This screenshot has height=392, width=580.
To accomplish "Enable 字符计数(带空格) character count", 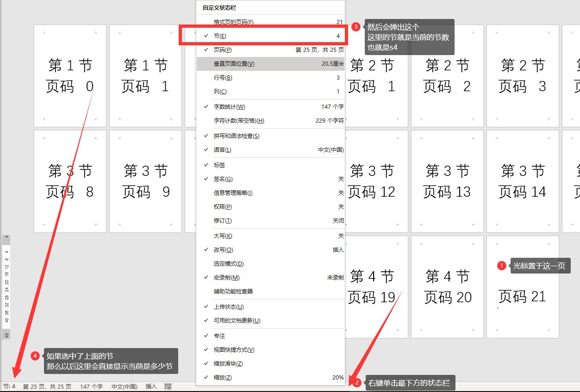I will [270, 120].
